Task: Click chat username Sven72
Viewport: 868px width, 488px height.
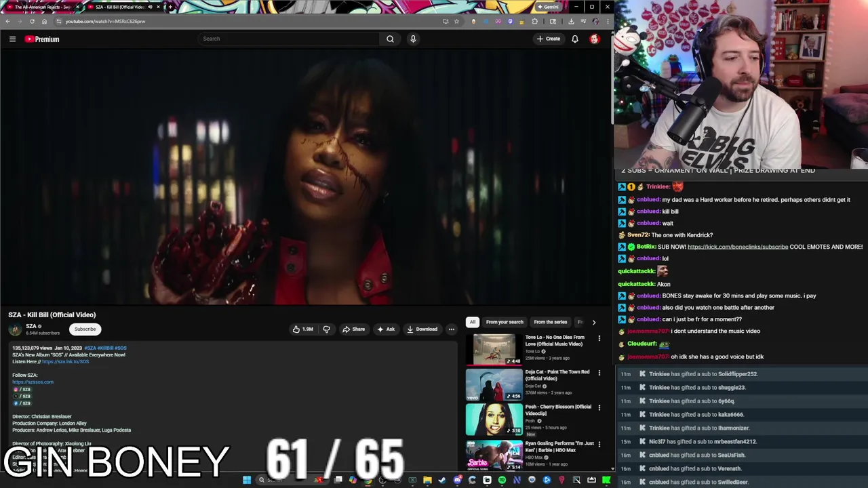Action: (638, 235)
